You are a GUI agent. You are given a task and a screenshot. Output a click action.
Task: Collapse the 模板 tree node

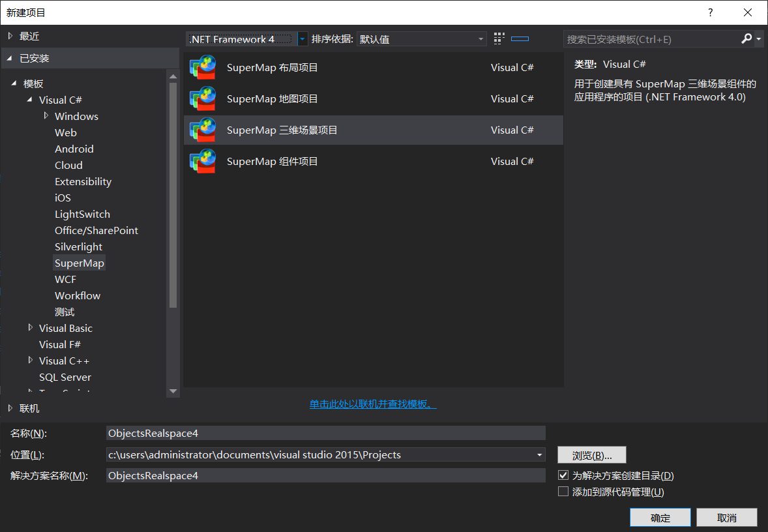tap(14, 83)
